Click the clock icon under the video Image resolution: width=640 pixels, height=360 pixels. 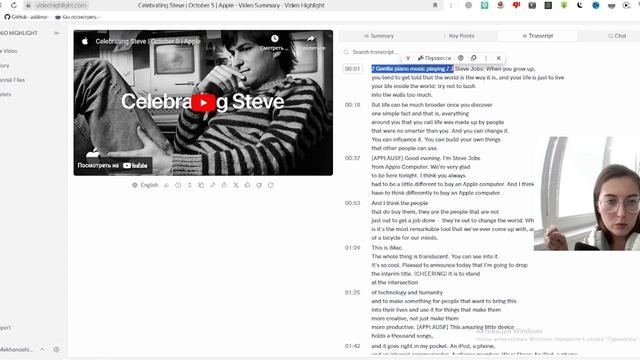pyautogui.click(x=178, y=185)
